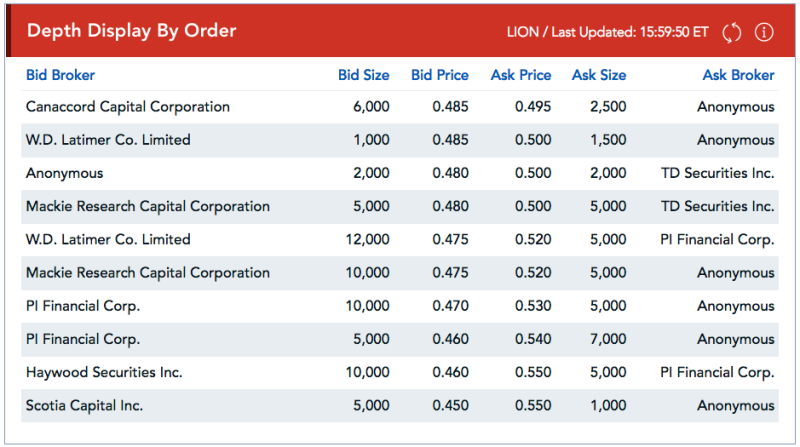Open the info icon in header
Image resolution: width=800 pixels, height=447 pixels.
coord(764,32)
